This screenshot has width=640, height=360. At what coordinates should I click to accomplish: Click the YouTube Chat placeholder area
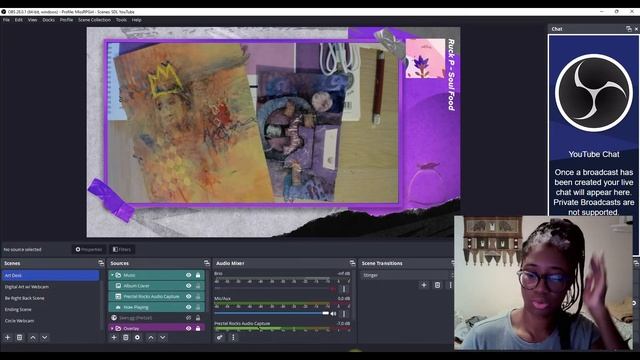click(x=593, y=126)
